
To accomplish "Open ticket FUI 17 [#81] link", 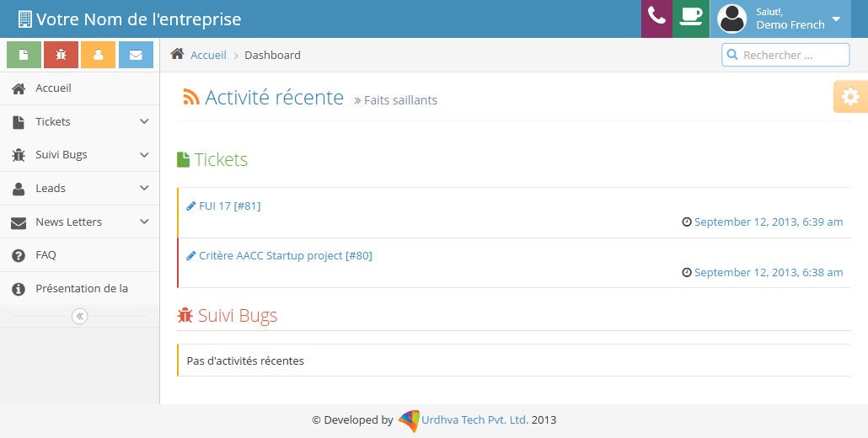I will point(229,206).
